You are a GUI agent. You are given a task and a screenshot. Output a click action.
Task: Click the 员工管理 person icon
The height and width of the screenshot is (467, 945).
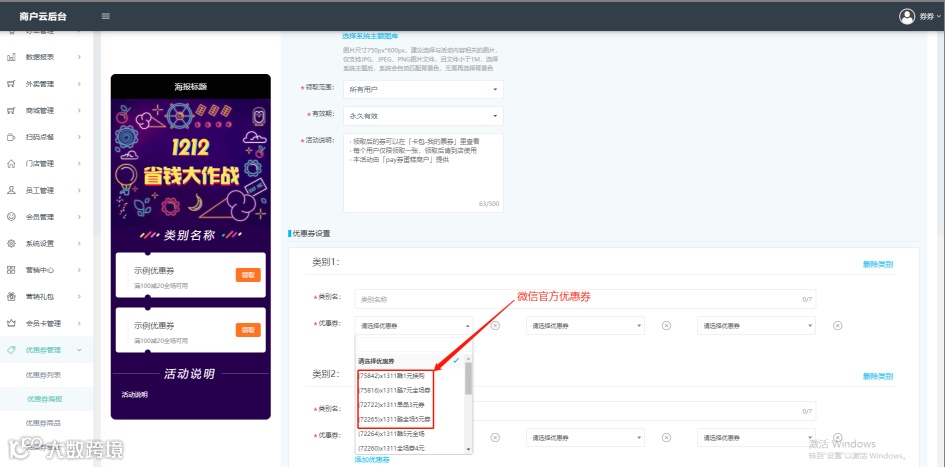pyautogui.click(x=11, y=190)
